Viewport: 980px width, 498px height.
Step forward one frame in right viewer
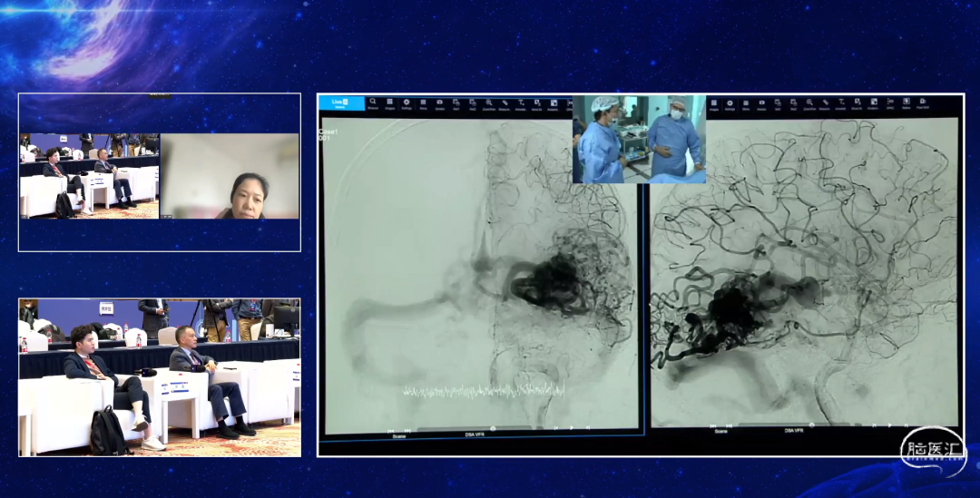(906, 425)
